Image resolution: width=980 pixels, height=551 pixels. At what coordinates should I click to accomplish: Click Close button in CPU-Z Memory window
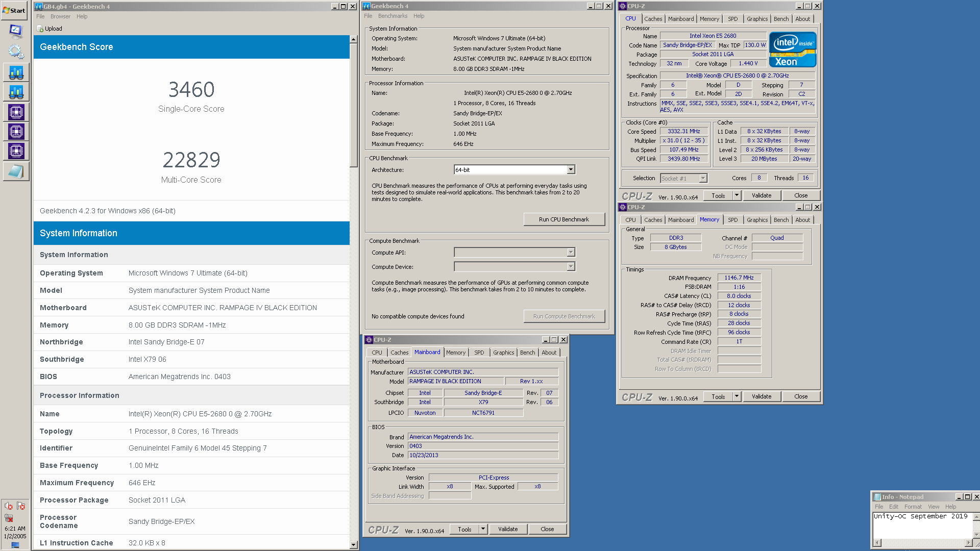[x=801, y=396]
